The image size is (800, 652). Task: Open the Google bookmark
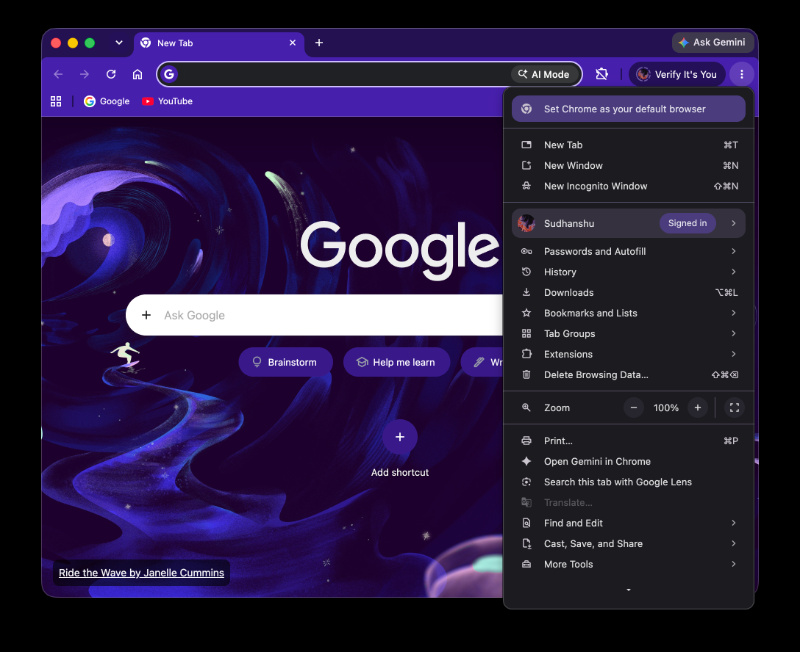[x=107, y=101]
